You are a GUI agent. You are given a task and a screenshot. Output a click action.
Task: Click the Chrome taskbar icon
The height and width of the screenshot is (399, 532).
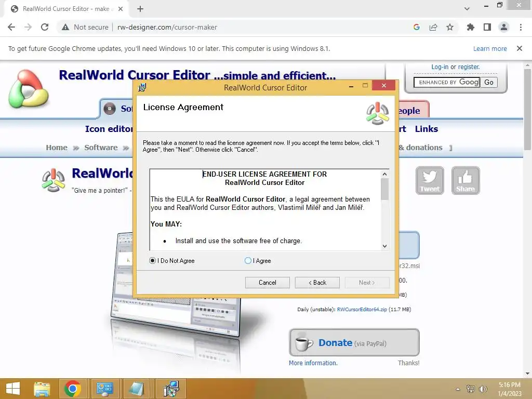72,389
